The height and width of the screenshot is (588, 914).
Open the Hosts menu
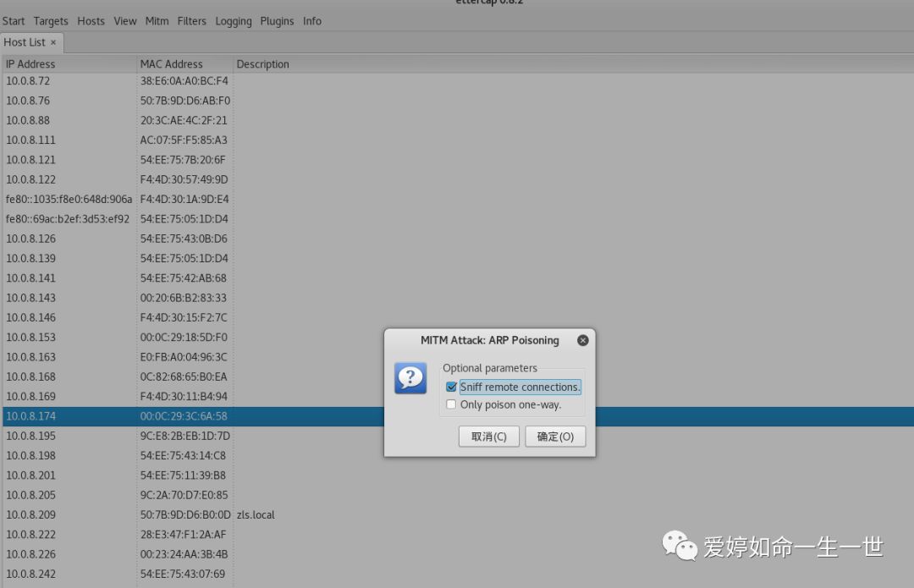pos(91,21)
